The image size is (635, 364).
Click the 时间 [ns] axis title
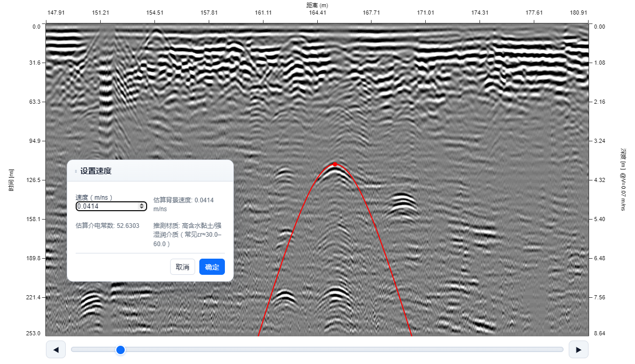coord(11,180)
